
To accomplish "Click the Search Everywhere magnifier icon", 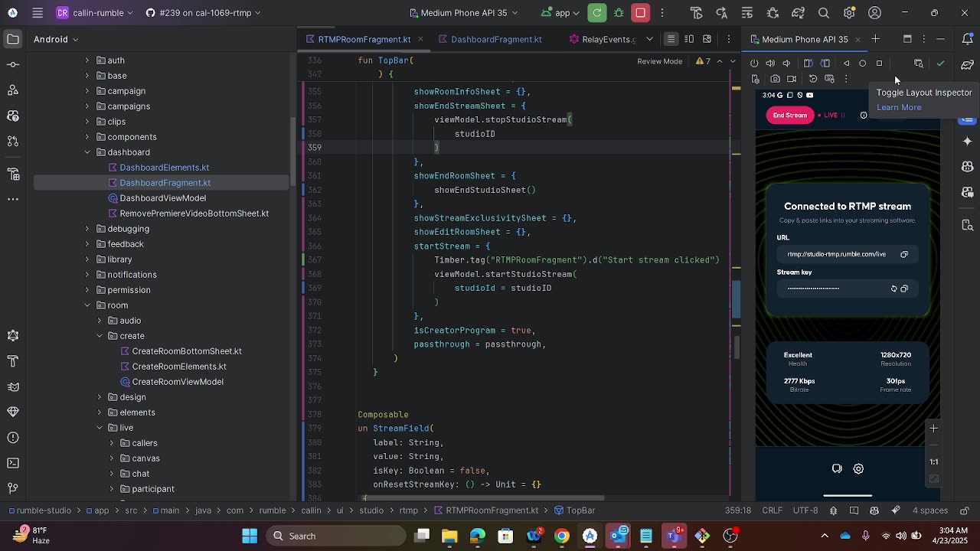I will 824,13.
